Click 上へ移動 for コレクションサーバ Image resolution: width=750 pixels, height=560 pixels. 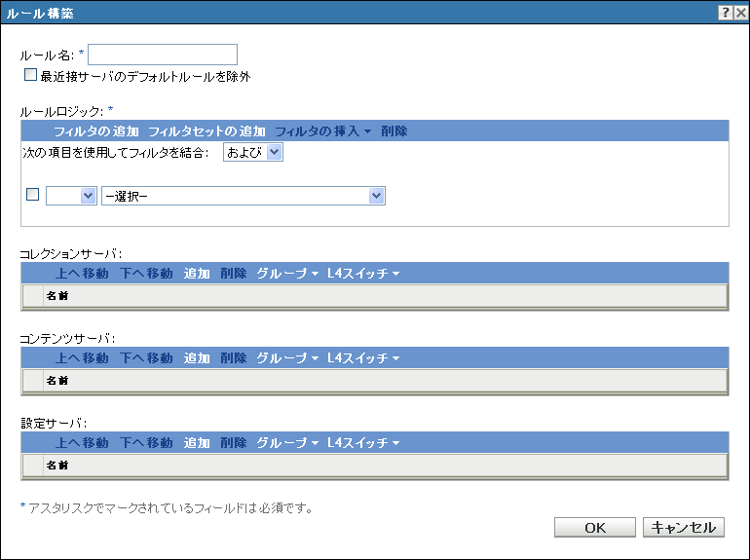pos(82,274)
